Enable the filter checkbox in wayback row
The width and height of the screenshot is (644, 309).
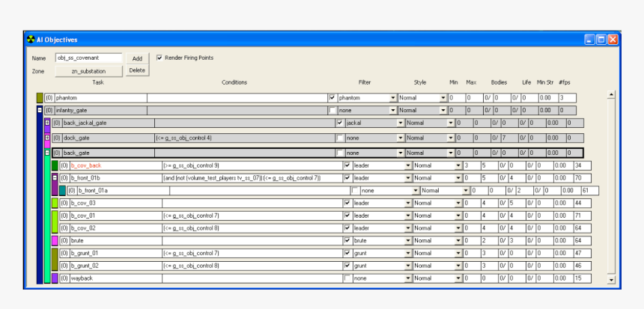(x=347, y=278)
